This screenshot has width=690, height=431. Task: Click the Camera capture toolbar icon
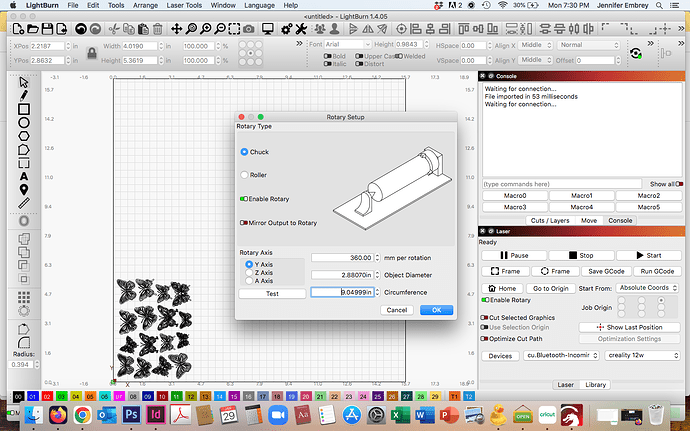249,29
